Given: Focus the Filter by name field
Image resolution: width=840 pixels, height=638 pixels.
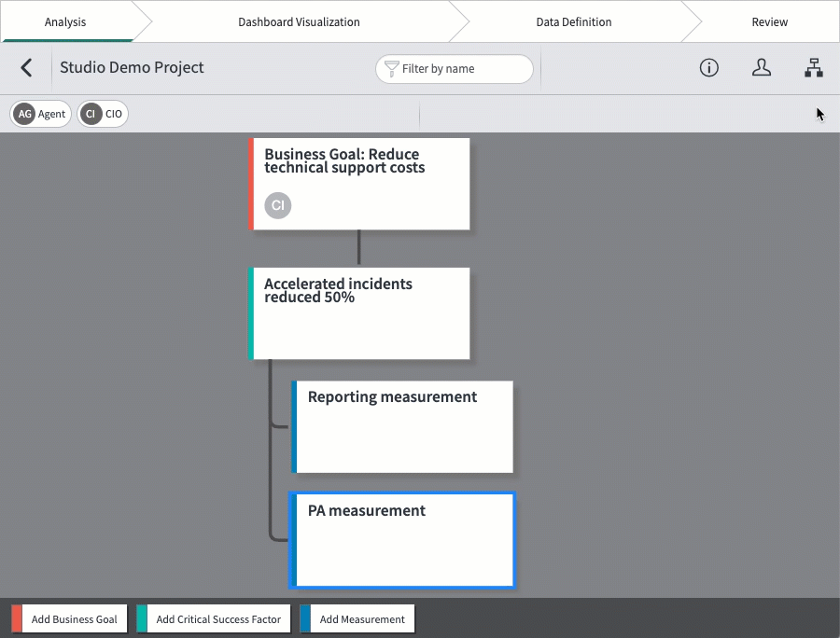Looking at the screenshot, I should coord(455,68).
